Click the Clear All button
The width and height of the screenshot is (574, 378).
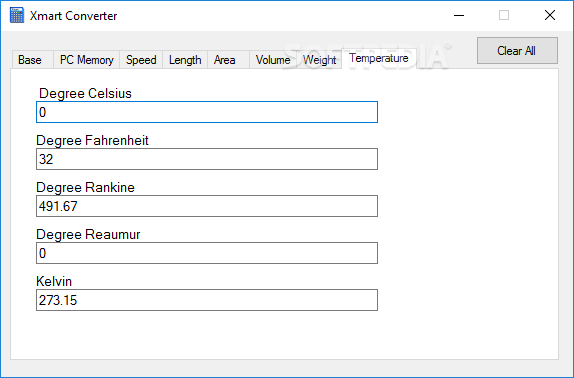[x=517, y=50]
